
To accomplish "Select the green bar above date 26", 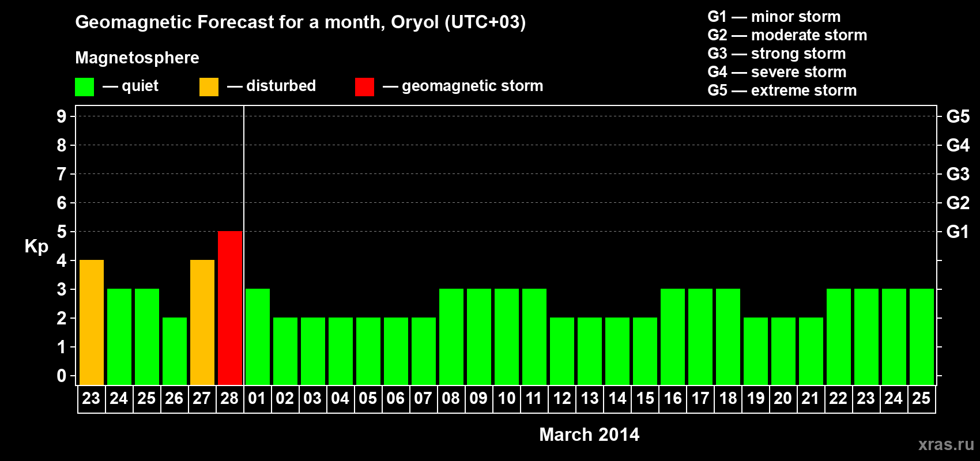I will pyautogui.click(x=175, y=352).
